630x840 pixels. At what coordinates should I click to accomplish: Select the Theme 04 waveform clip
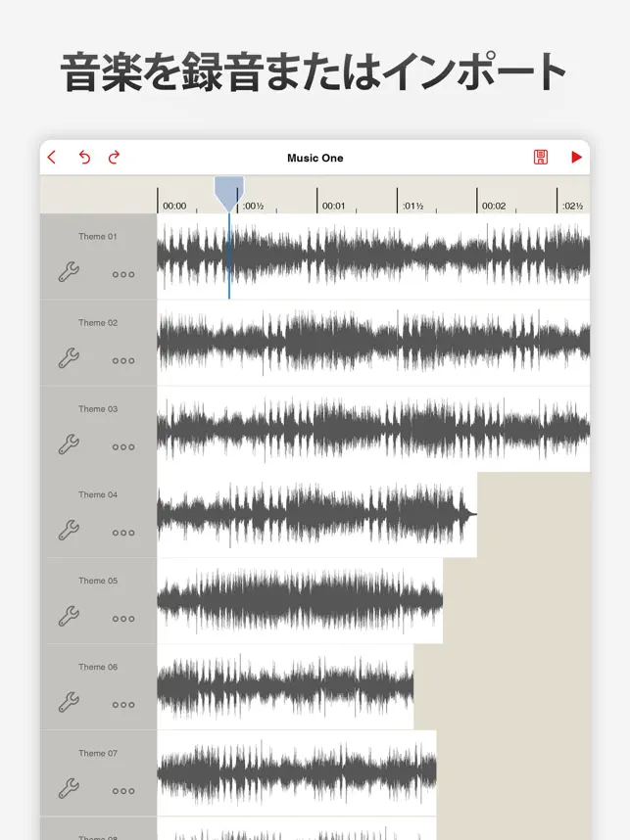[316, 514]
